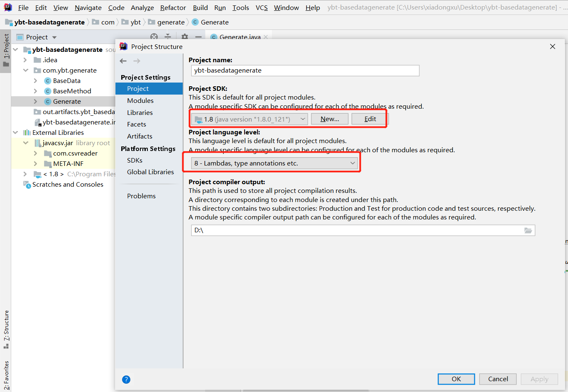Image resolution: width=568 pixels, height=392 pixels.
Task: Open the Refactor menu
Action: click(x=173, y=7)
